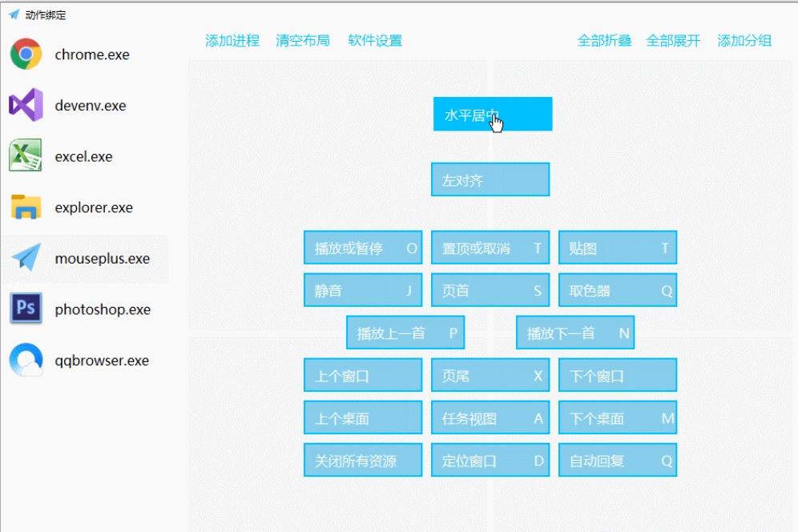Click the 自动回复 action tile
This screenshot has width=798, height=532.
click(x=618, y=460)
